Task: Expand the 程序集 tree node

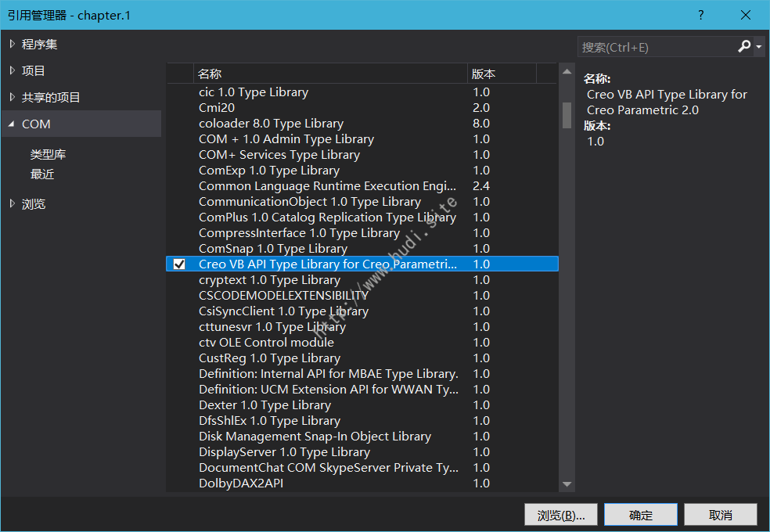Action: coord(13,44)
